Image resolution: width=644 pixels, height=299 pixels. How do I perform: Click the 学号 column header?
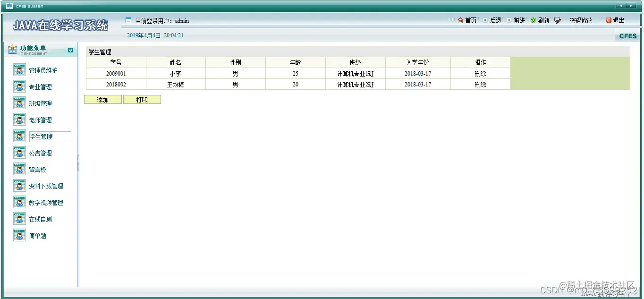pos(116,62)
